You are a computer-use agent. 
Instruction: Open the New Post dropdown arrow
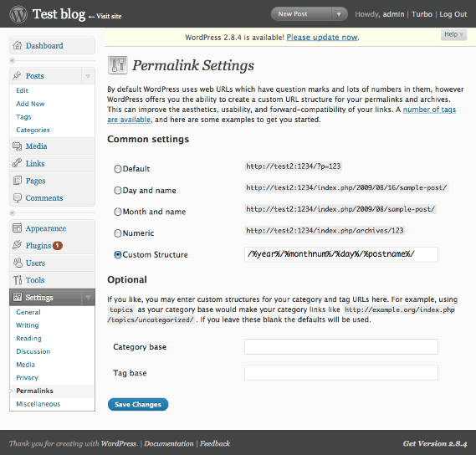339,14
